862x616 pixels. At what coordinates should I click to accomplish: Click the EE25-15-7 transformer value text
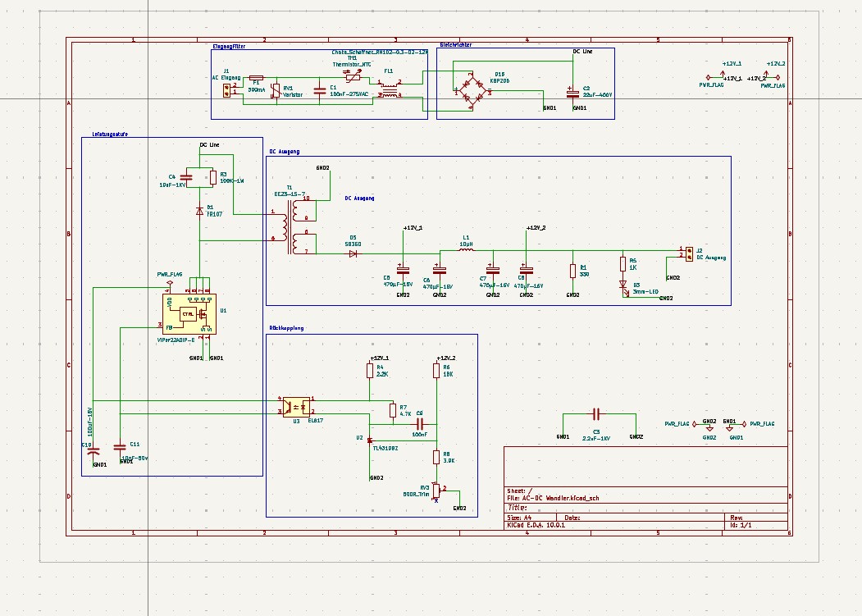point(290,194)
